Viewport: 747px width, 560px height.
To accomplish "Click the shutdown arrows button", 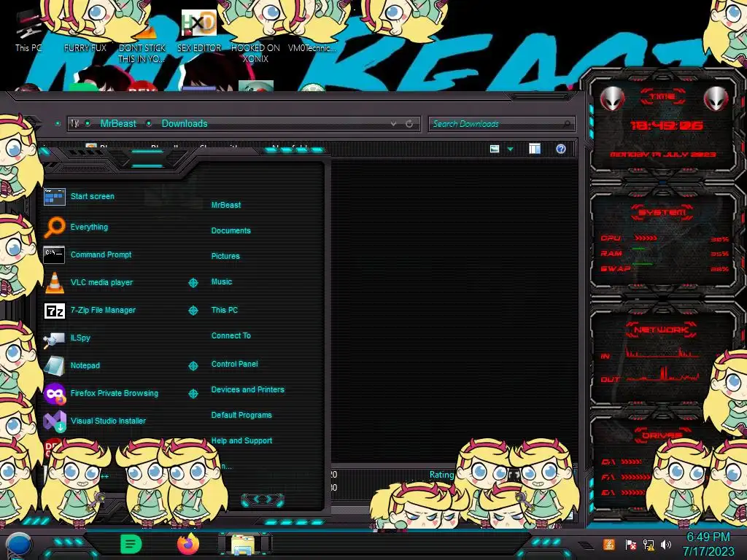I will click(263, 499).
